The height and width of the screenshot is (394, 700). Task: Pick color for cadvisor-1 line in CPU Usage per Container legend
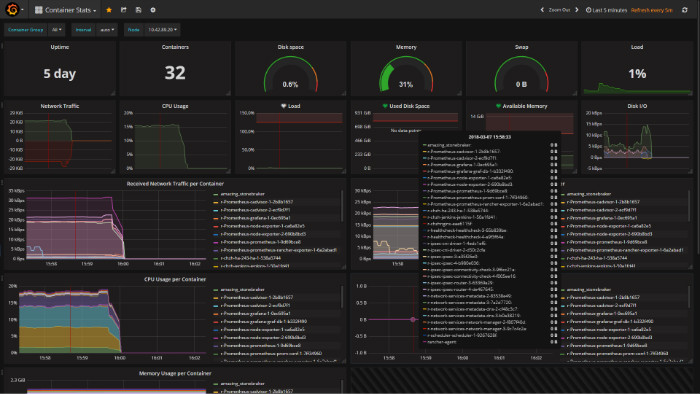pyautogui.click(x=216, y=298)
